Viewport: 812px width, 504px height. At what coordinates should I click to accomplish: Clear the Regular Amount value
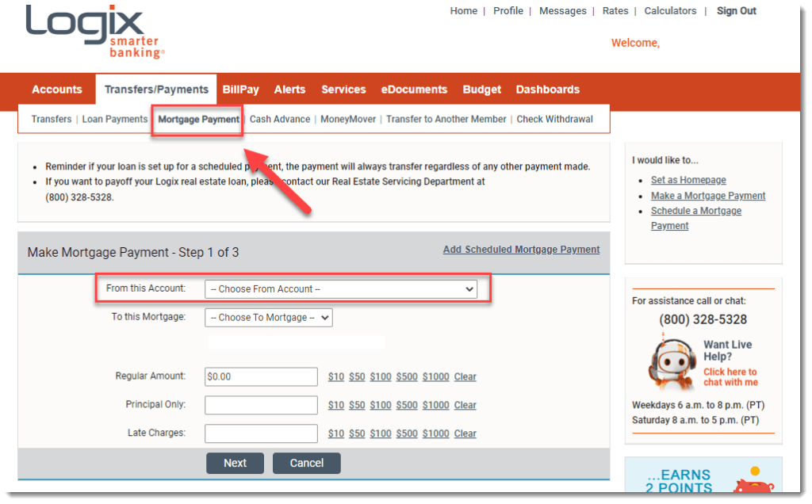point(465,376)
